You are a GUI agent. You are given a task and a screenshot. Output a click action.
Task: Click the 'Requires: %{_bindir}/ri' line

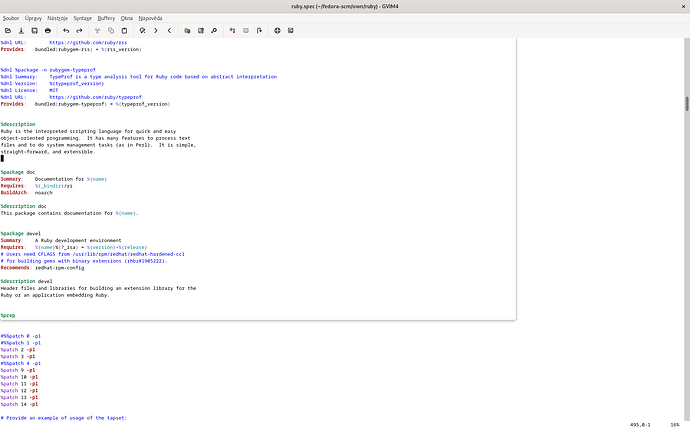[x=37, y=186]
